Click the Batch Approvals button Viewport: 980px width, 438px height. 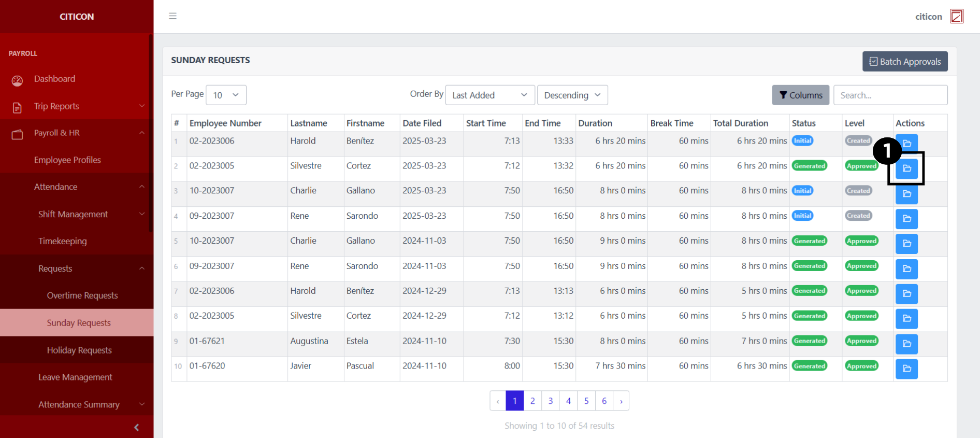[904, 61]
